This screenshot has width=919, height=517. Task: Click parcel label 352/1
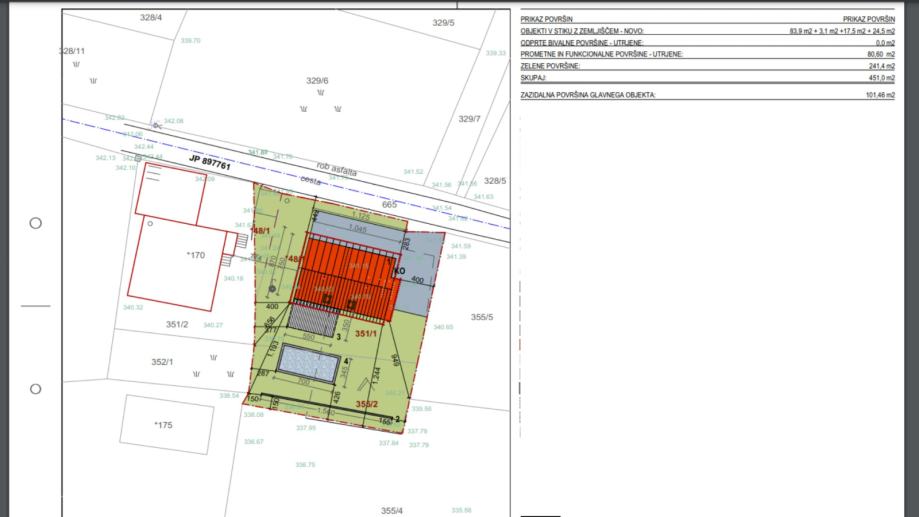[164, 362]
